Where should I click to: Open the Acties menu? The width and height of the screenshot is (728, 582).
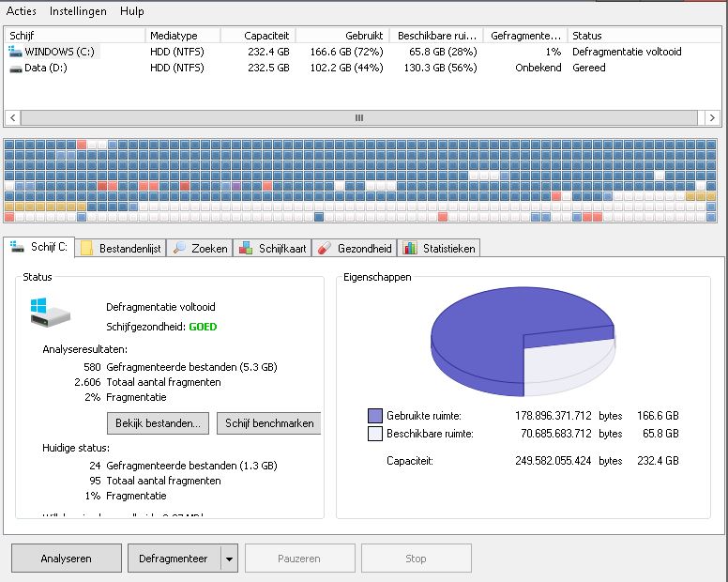22,11
